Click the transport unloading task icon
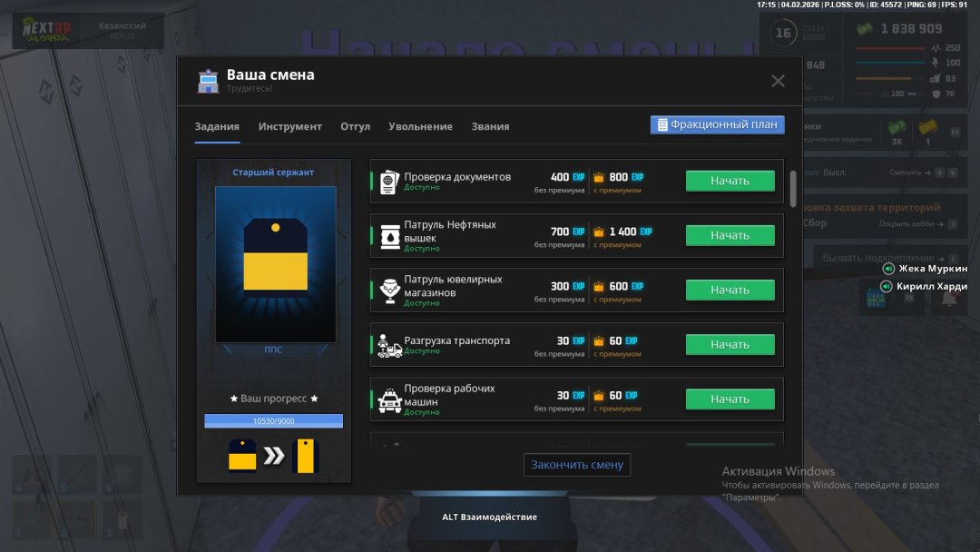 [x=389, y=345]
